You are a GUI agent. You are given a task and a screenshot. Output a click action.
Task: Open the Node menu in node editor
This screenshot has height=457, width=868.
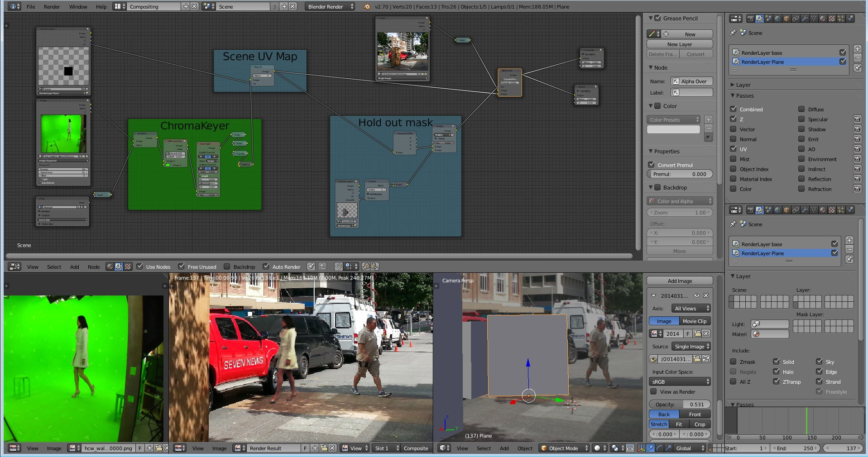point(94,267)
